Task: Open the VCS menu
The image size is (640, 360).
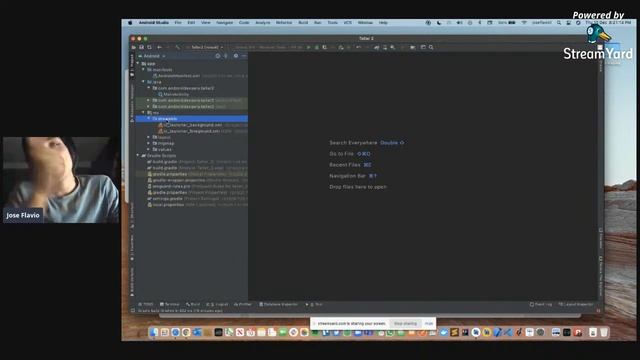Action: [347, 23]
